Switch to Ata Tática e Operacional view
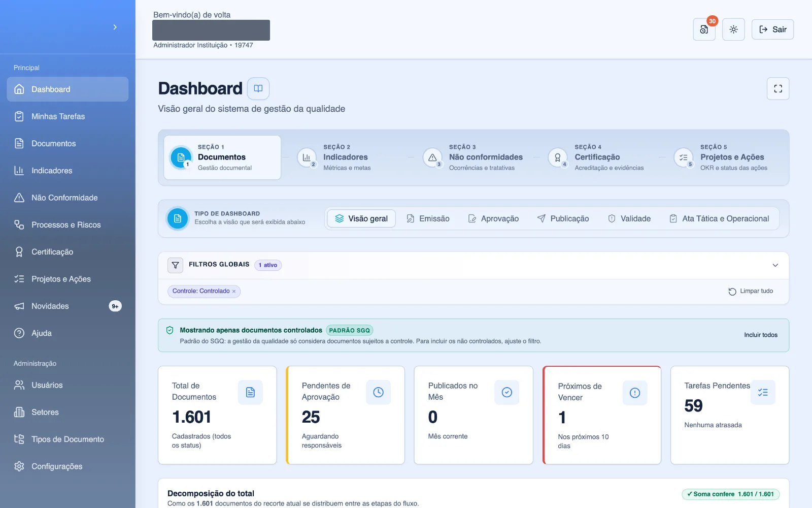Image resolution: width=812 pixels, height=508 pixels. 719,218
